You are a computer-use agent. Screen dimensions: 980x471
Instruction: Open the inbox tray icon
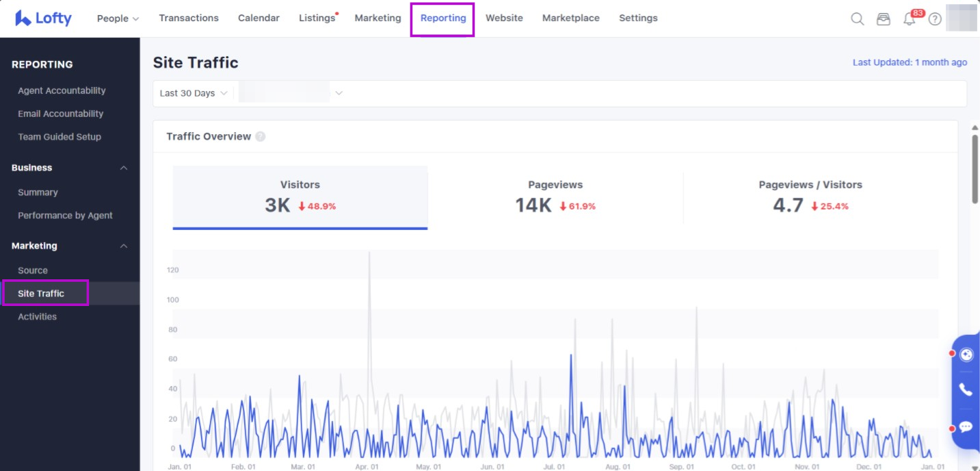[x=884, y=19]
